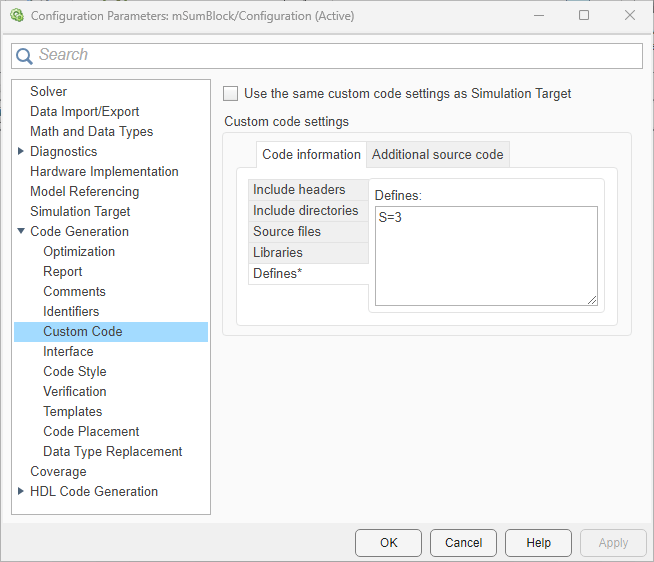Open the Hardware Implementation pane
This screenshot has height=562, width=654.
click(104, 171)
